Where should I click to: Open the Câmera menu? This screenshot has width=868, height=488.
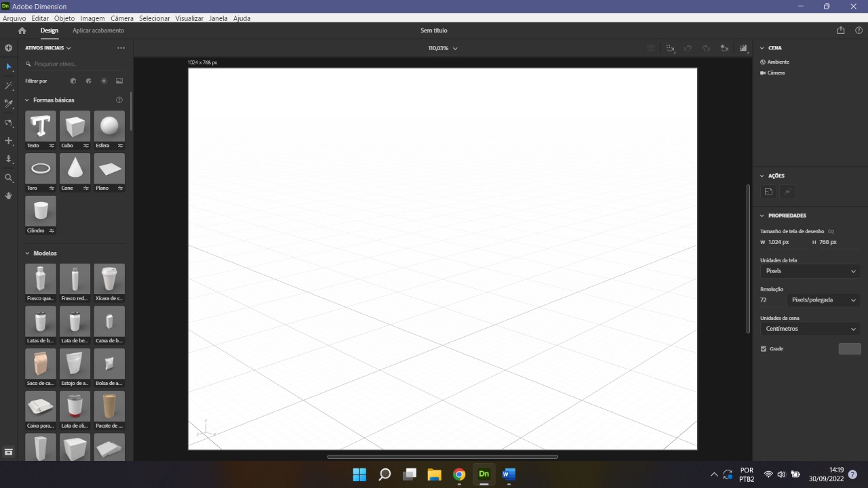tap(122, 18)
